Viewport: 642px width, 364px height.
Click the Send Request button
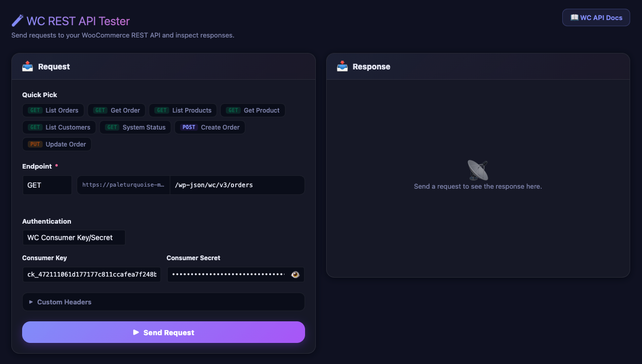[164, 332]
